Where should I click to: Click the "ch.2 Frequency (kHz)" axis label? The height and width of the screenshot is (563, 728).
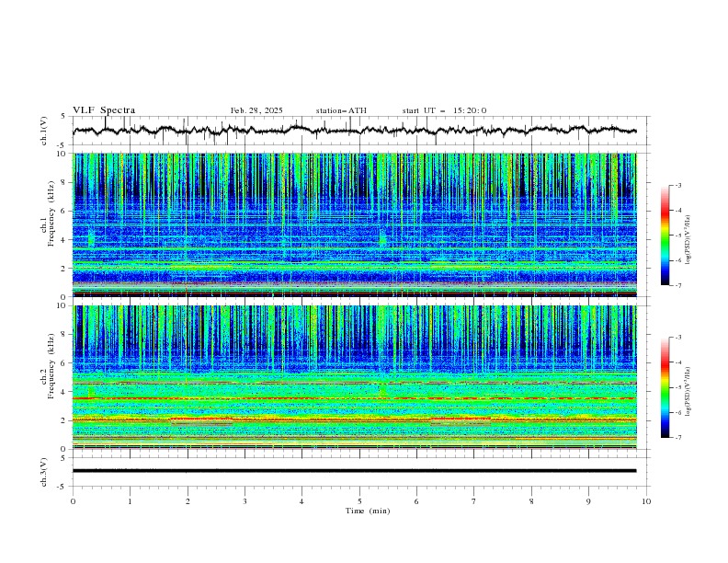point(49,365)
